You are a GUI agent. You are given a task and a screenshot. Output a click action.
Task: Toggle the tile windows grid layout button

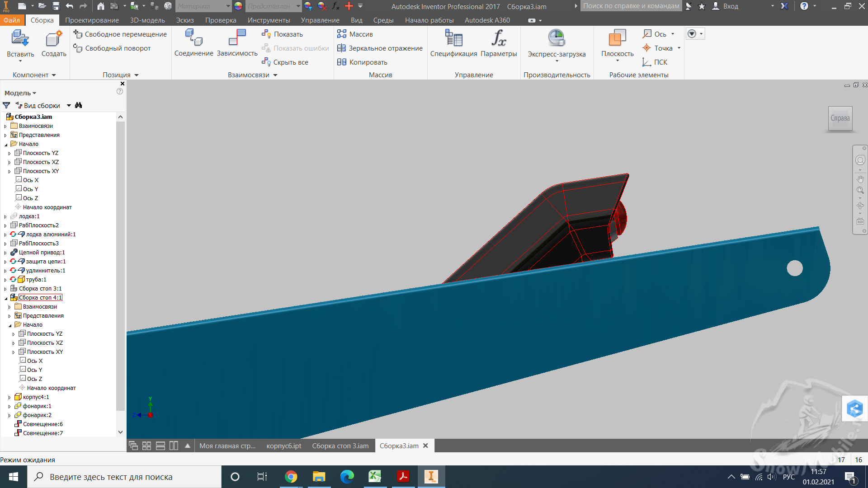[146, 446]
